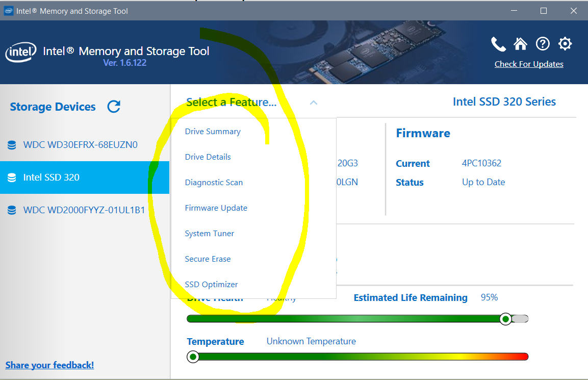Click the Intel SSD 320 Series heading

pyautogui.click(x=504, y=102)
